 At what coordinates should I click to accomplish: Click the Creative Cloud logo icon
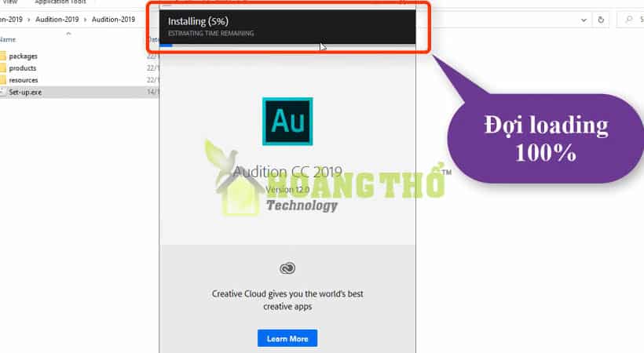point(287,268)
